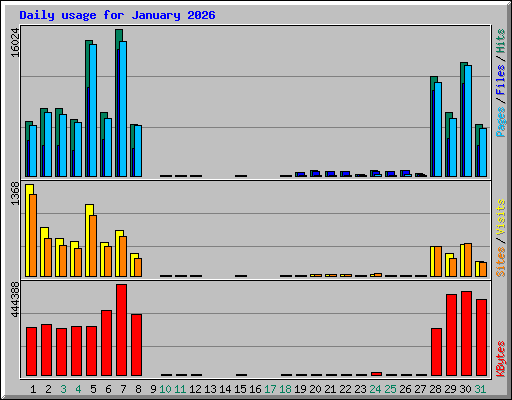Click day label 28 on the x-axis
Viewport: 512px width, 400px height.
click(x=435, y=389)
